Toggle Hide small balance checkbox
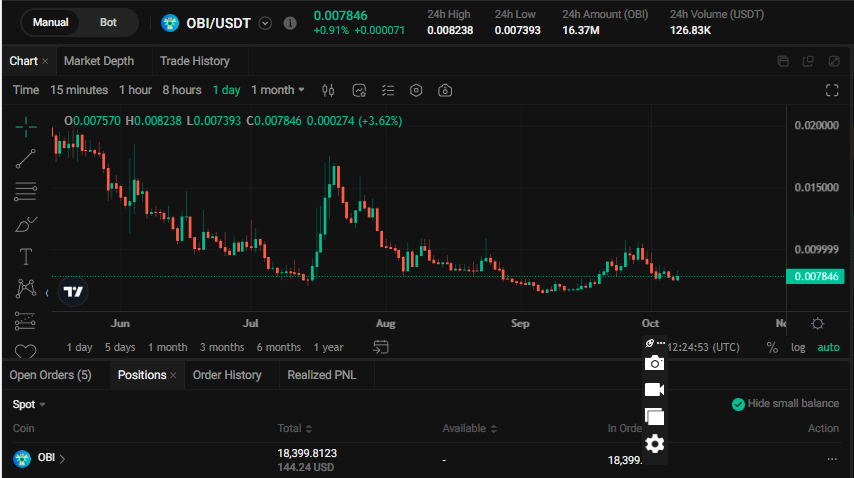The image size is (854, 478). [x=738, y=404]
